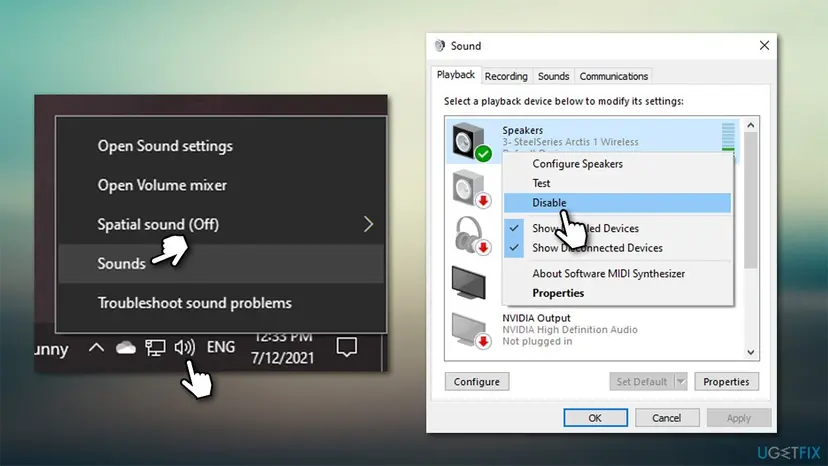Choose About Software MIDI Synthesizer
This screenshot has height=466, width=828.
[x=617, y=273]
